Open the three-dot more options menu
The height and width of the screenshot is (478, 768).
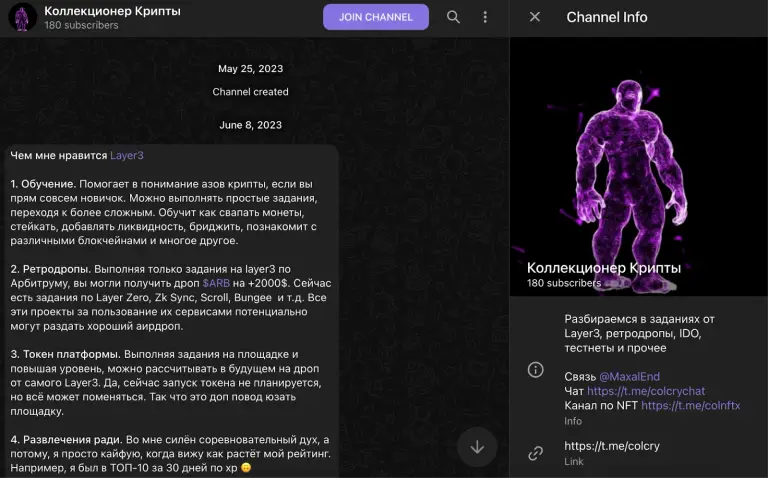[x=485, y=17]
